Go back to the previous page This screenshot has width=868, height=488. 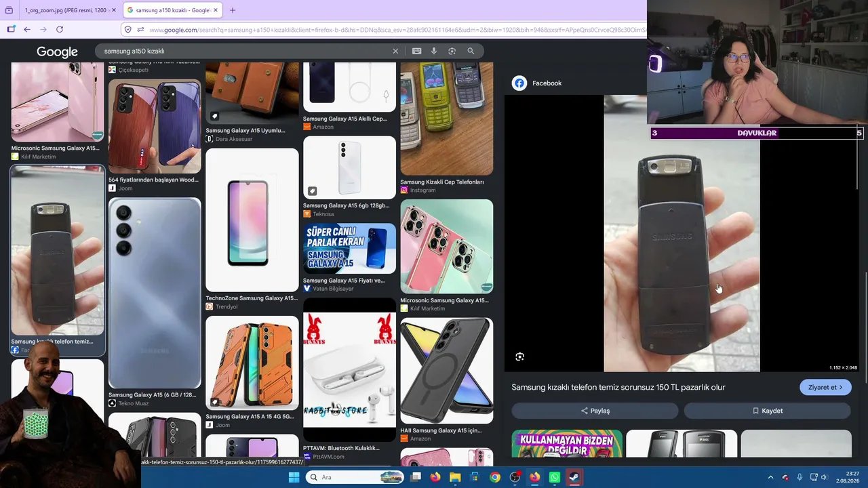27,29
